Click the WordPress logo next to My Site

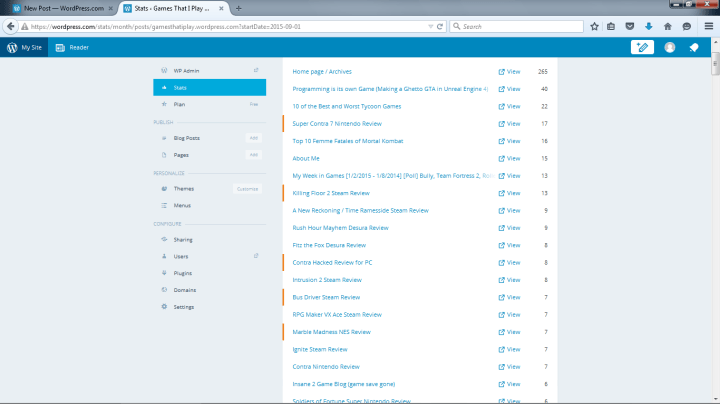(12, 47)
